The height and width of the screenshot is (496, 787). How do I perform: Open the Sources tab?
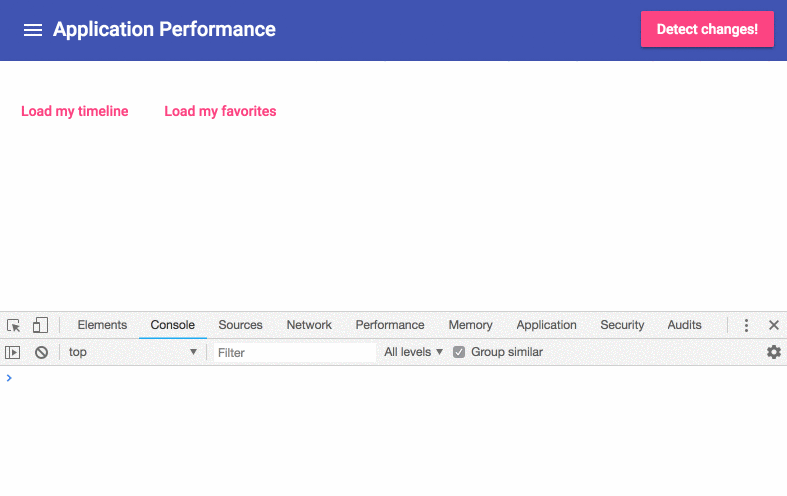(240, 325)
